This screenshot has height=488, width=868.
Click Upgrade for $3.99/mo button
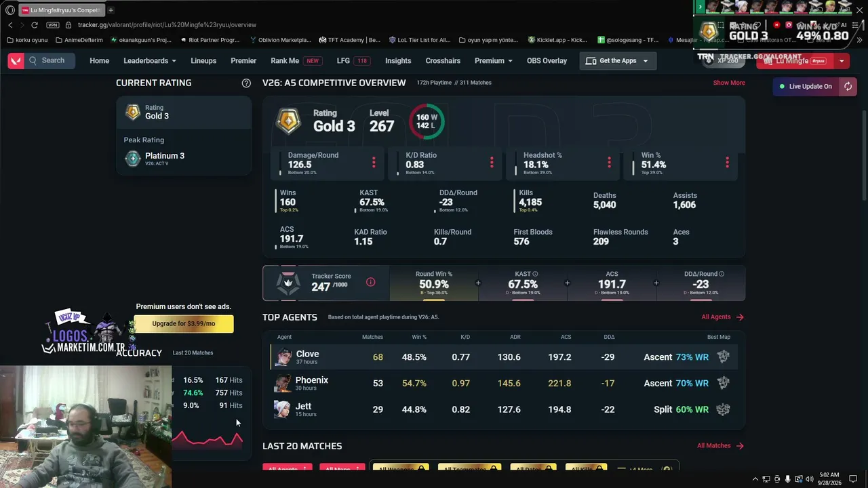click(184, 323)
